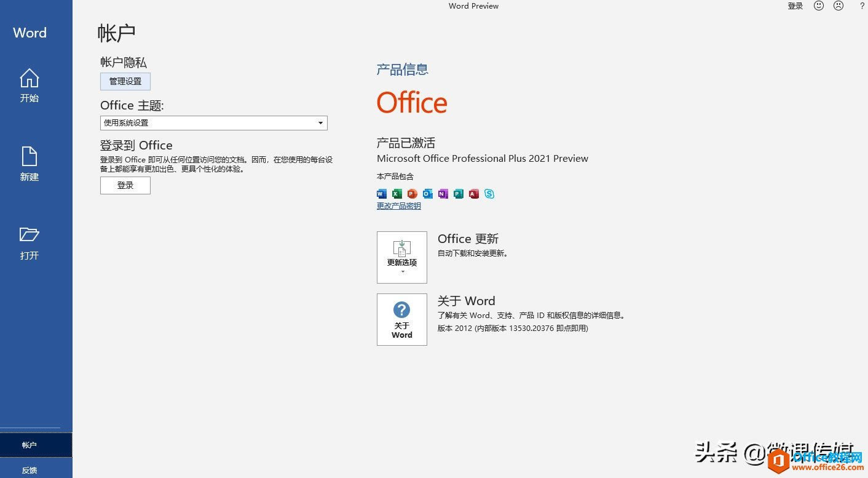868x478 pixels.
Task: Open the 打开 (Open) sidebar item
Action: (x=29, y=244)
